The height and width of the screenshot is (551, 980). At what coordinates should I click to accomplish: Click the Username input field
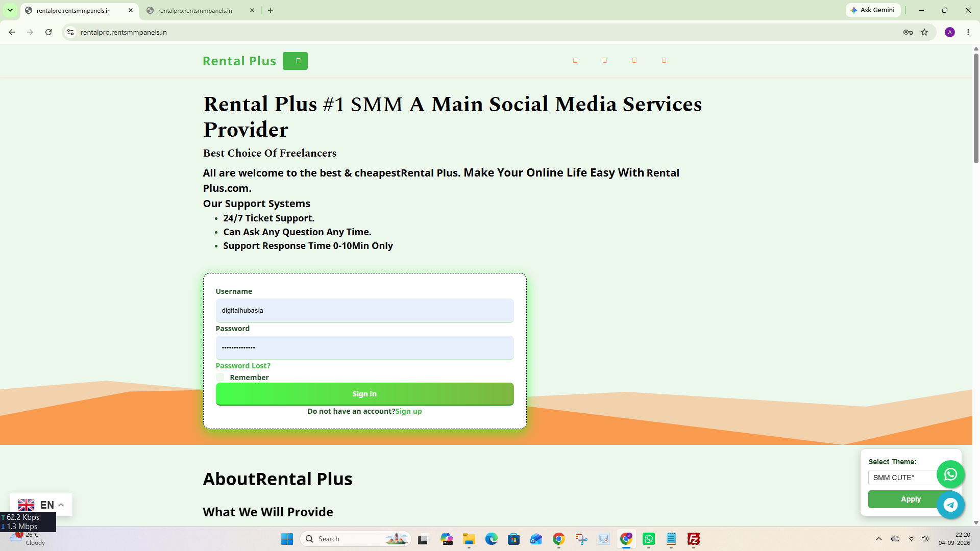[364, 310]
